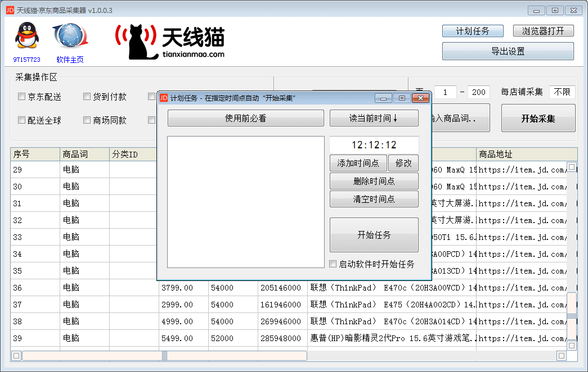Click the cell showing 52000

[x=233, y=338]
